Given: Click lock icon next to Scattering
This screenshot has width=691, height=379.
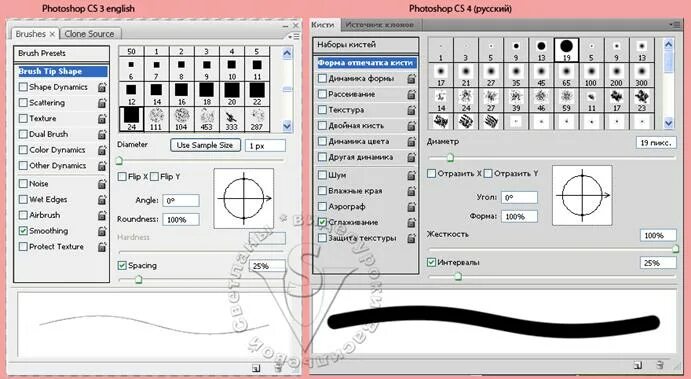Looking at the screenshot, I should point(102,103).
